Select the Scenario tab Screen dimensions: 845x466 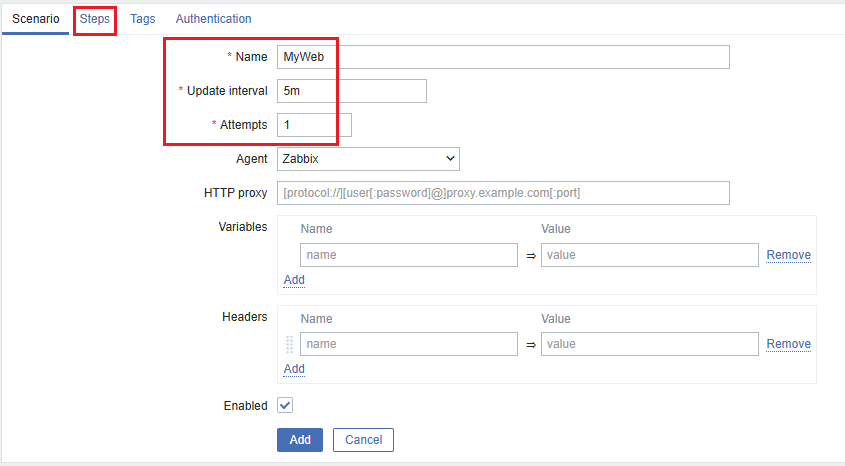(36, 19)
